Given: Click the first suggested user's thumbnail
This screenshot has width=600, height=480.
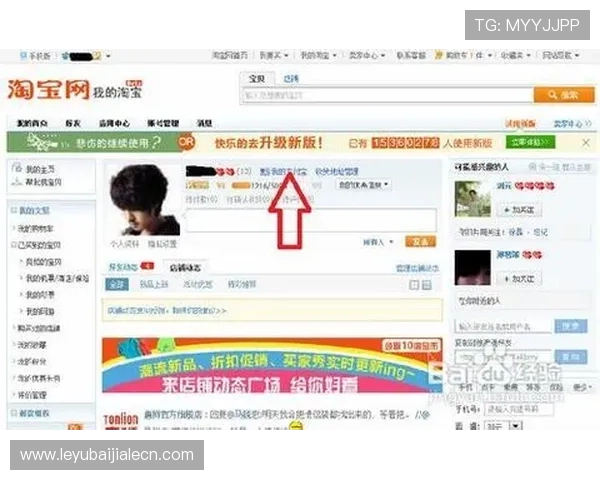Looking at the screenshot, I should click(x=473, y=199).
